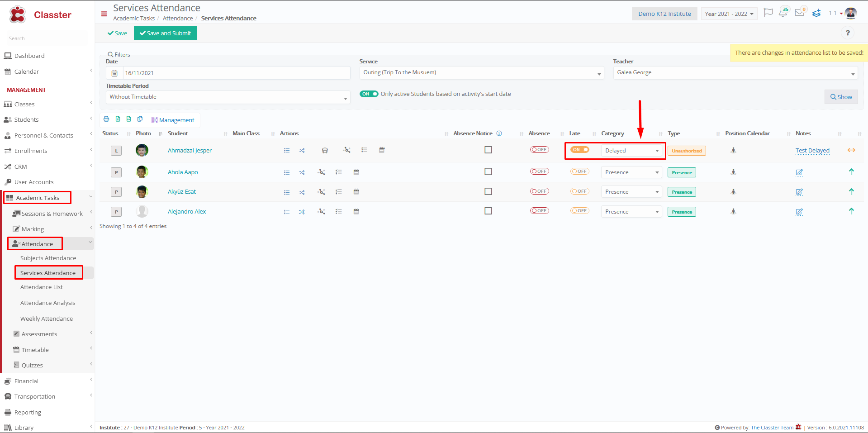Image resolution: width=868 pixels, height=433 pixels.
Task: Check Absence Notice box for Ahmadzai Jesper
Action: tap(489, 150)
